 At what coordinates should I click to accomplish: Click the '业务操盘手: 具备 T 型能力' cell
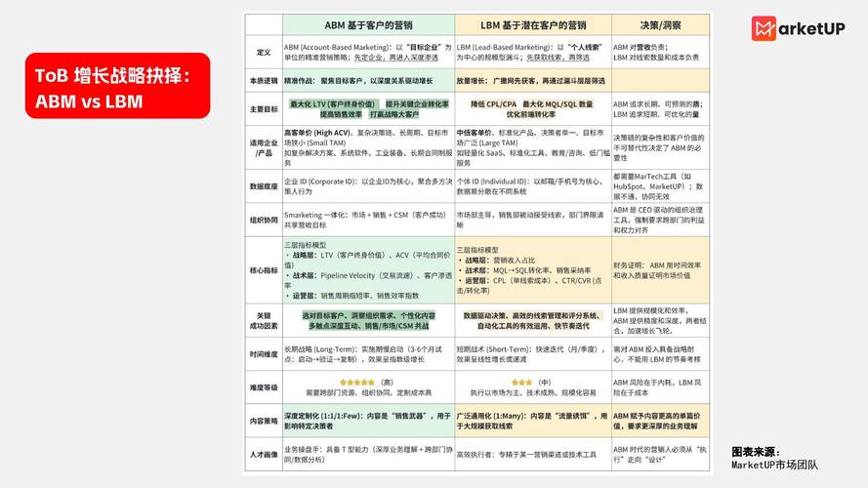pos(369,454)
